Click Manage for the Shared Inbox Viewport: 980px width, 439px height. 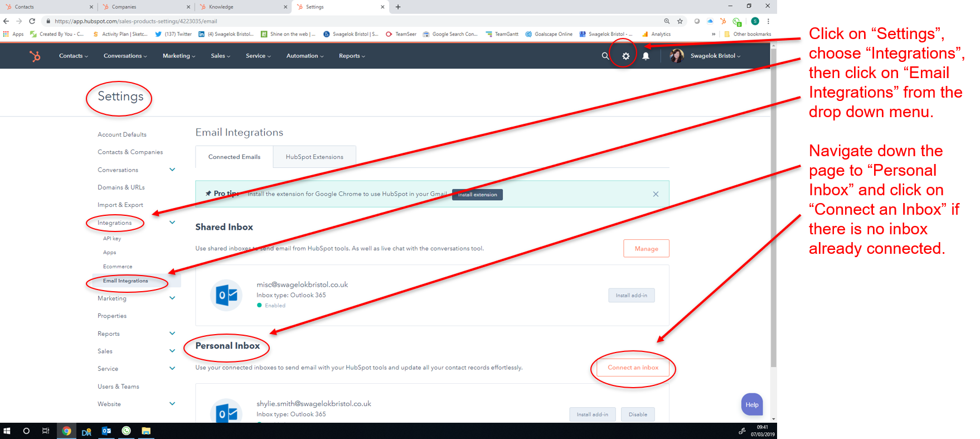pos(646,249)
